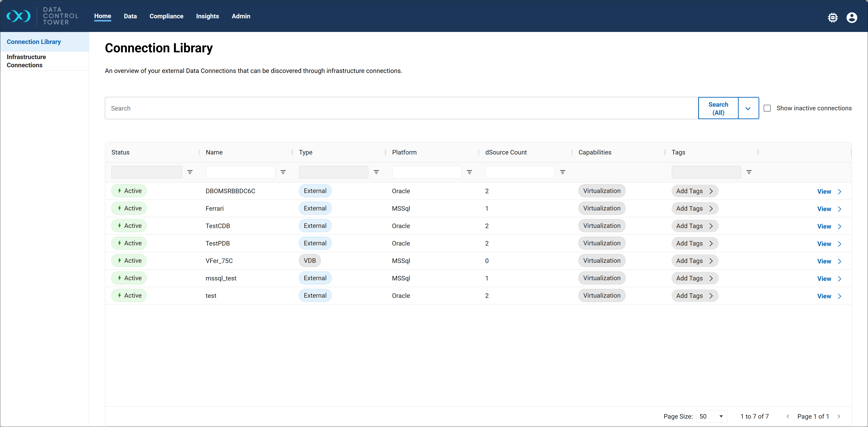Click the View arrow for mssql_test row
The image size is (868, 427).
click(839, 279)
